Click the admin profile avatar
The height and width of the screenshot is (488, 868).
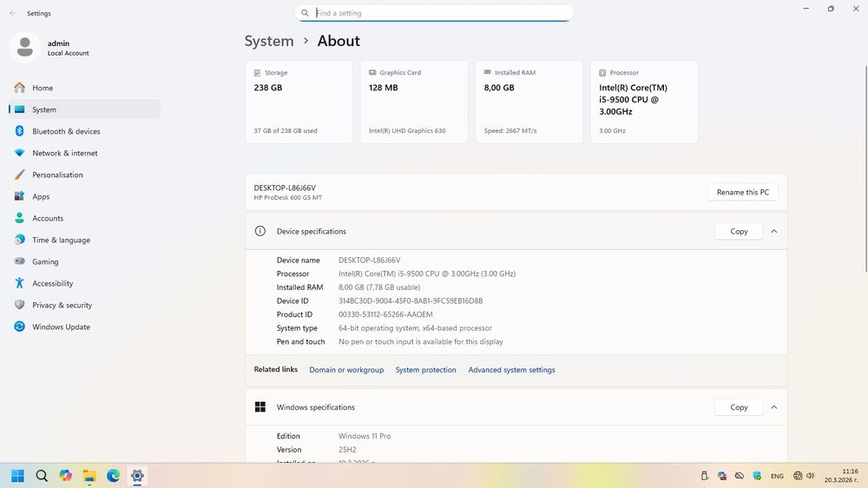[24, 47]
